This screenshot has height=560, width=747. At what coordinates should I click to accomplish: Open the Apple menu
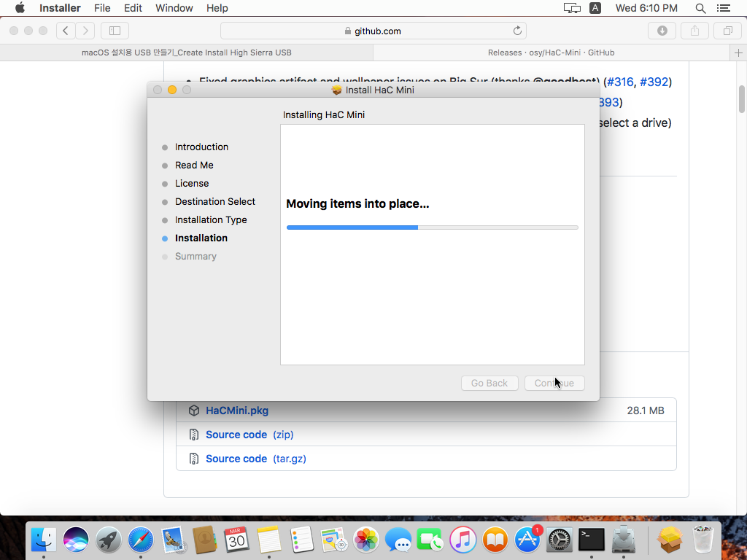coord(20,8)
